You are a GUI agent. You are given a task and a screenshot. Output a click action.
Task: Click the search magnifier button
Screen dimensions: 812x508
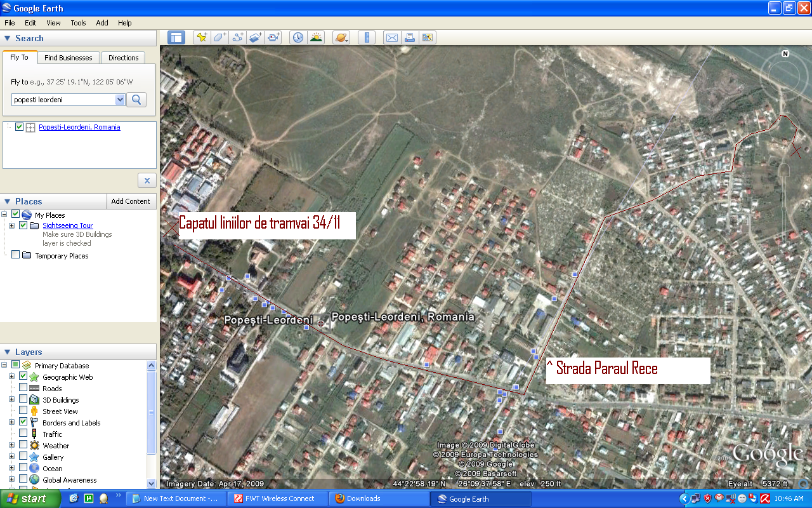pyautogui.click(x=136, y=100)
